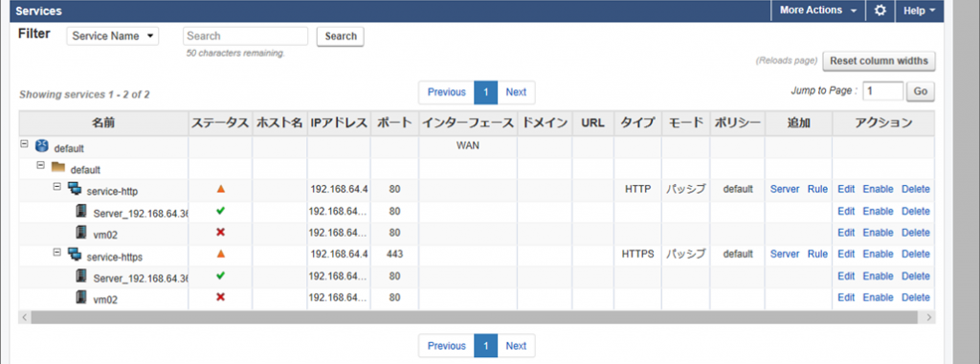Click Previous in the top pagination
The image size is (980, 364).
click(x=446, y=93)
